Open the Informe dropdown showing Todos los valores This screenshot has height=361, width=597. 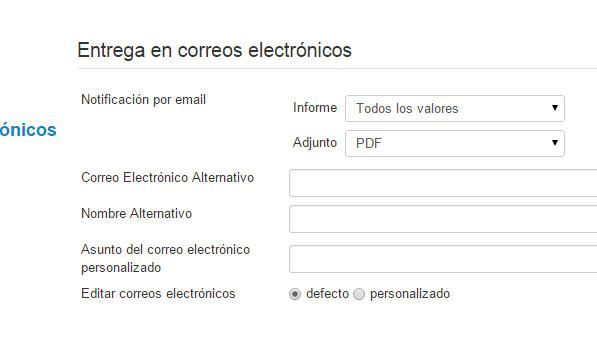(x=455, y=109)
